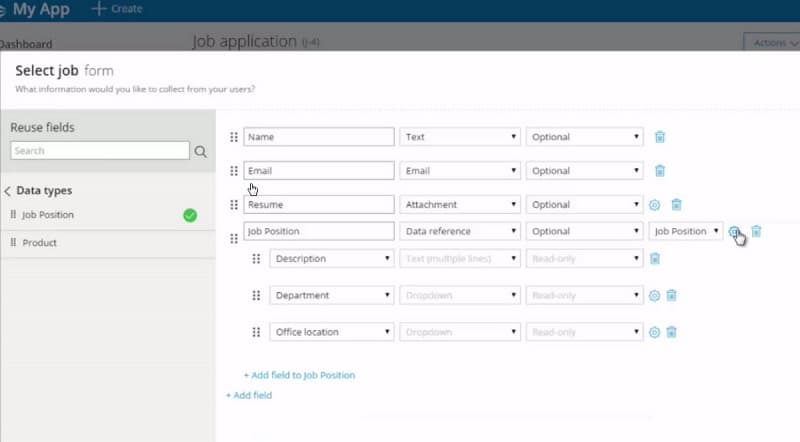The width and height of the screenshot is (800, 442).
Task: Expand the Data reference type dropdown
Action: click(460, 231)
